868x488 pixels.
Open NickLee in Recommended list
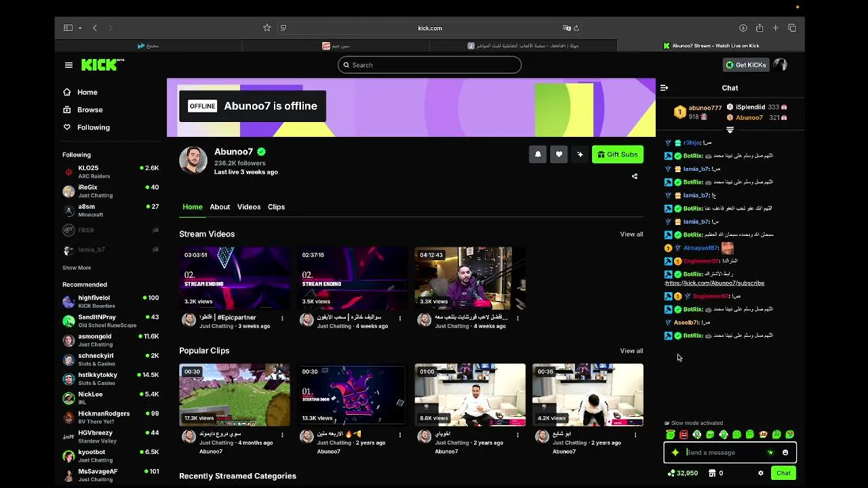pyautogui.click(x=112, y=398)
